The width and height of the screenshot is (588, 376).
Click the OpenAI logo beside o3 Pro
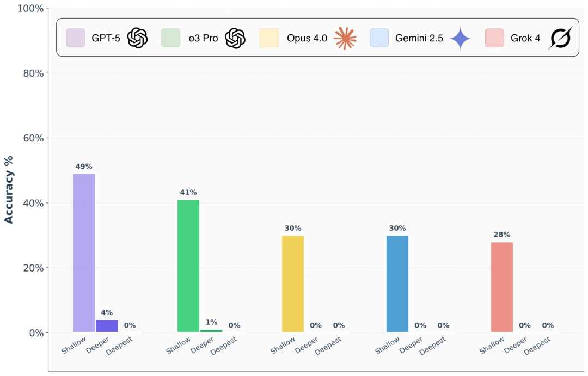coord(235,38)
